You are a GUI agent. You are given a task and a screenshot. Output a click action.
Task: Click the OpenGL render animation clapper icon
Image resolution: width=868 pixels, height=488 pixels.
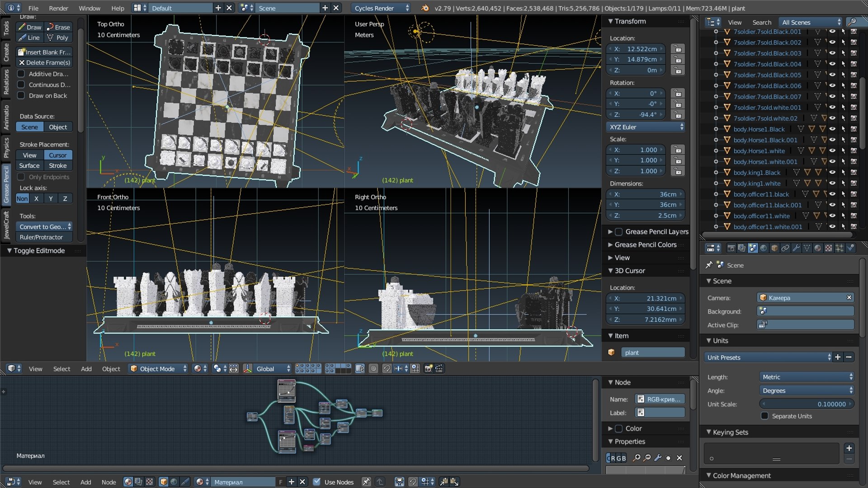pyautogui.click(x=439, y=369)
